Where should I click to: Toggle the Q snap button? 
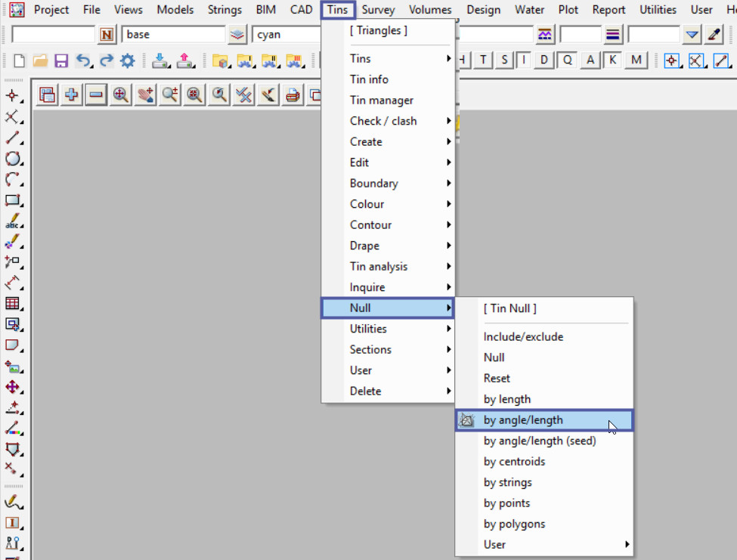[x=567, y=60]
